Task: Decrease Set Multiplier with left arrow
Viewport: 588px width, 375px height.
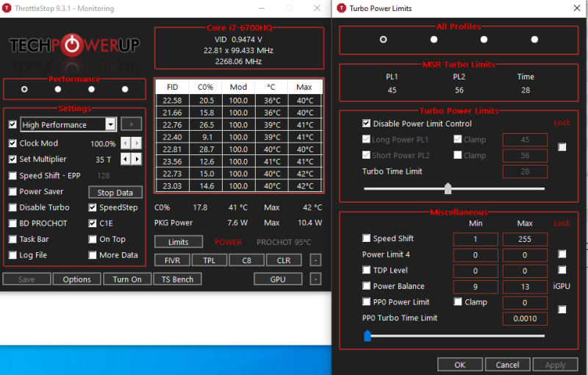Action: point(126,159)
